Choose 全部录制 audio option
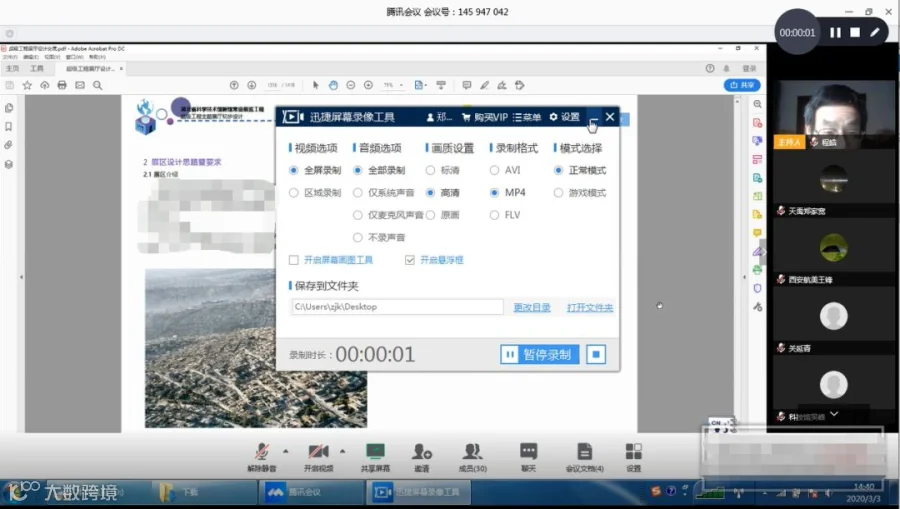 pyautogui.click(x=379, y=170)
